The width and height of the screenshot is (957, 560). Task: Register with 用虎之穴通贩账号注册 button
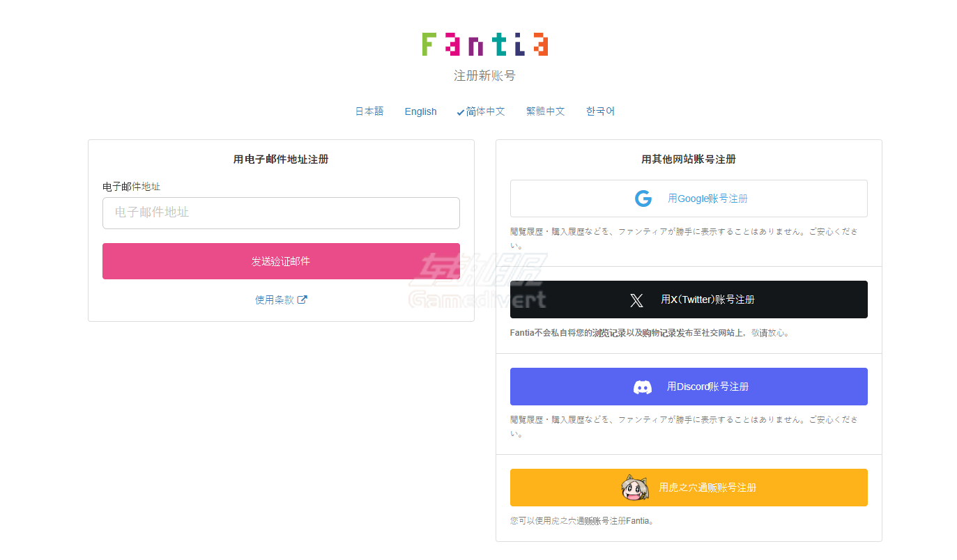point(689,488)
